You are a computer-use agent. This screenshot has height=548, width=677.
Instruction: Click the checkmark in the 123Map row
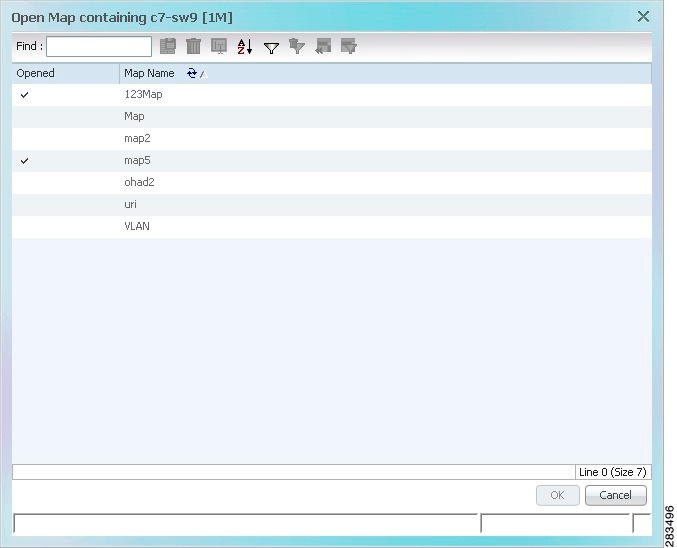(25, 95)
